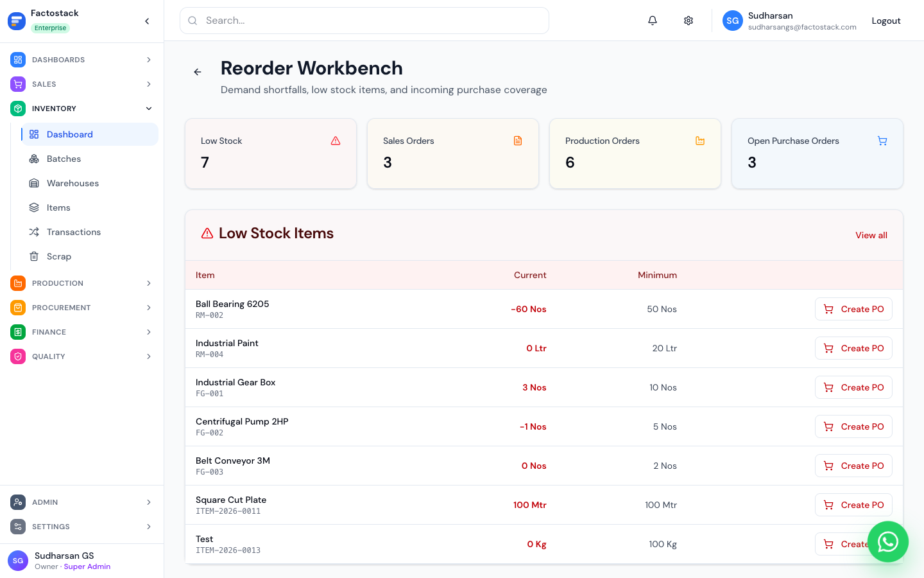Focus the Search field
Viewport: 924px width, 578px height.
[x=364, y=21]
